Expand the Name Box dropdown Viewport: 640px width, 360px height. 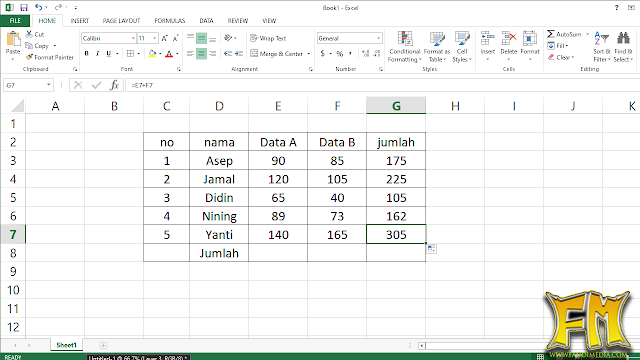coord(49,85)
